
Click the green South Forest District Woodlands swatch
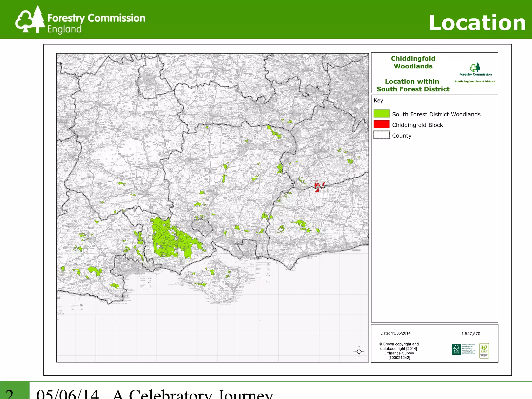(381, 114)
